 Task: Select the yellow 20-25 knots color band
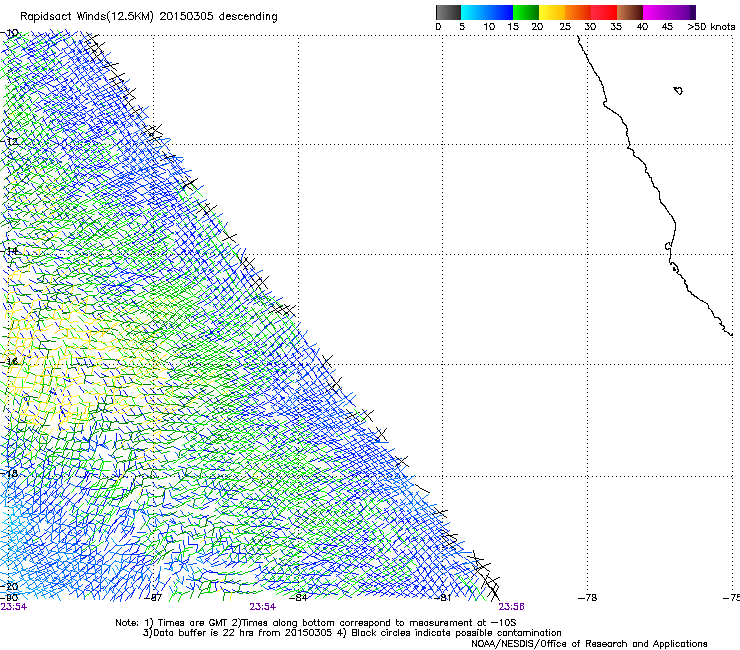tap(552, 12)
